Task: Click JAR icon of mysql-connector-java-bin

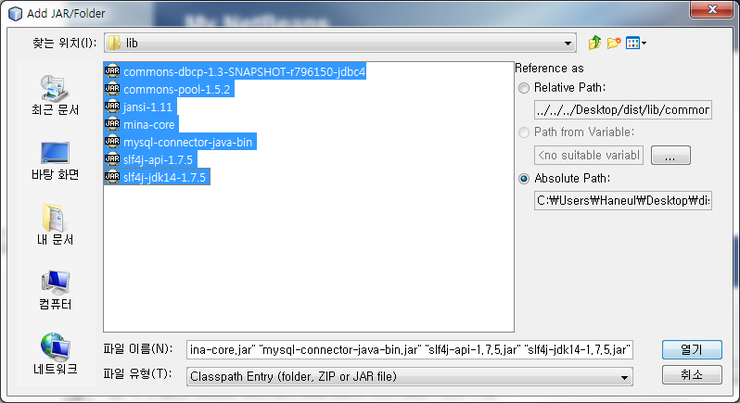Action: click(x=112, y=142)
